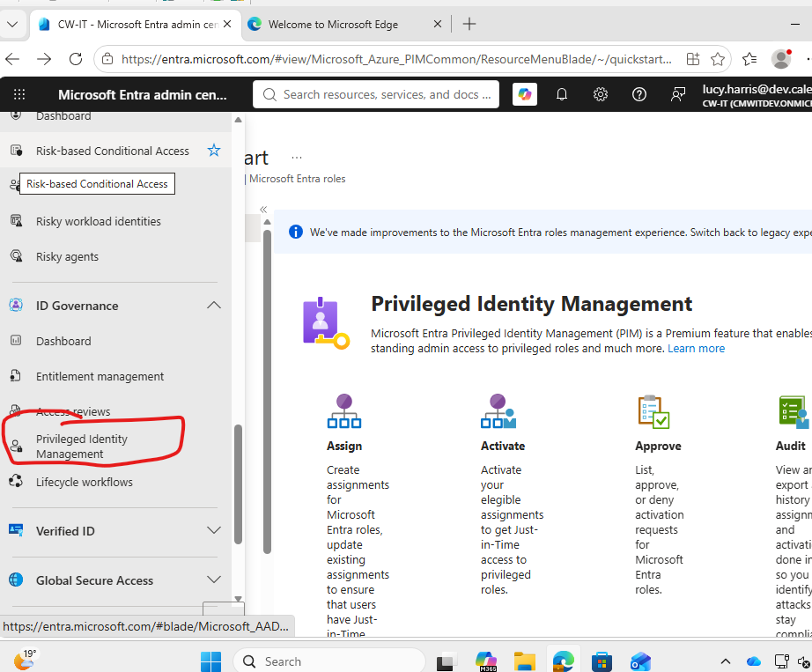The height and width of the screenshot is (672, 812).
Task: Open File Explorer from the taskbar
Action: point(525,661)
